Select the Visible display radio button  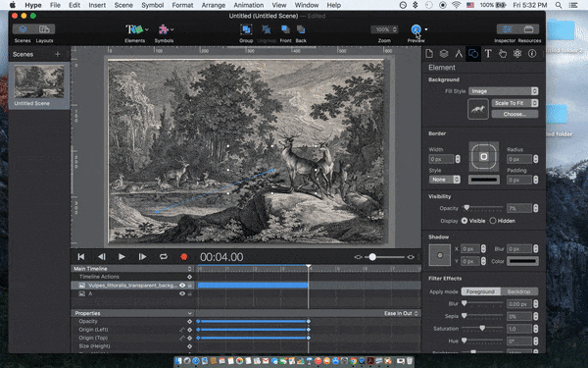(465, 221)
